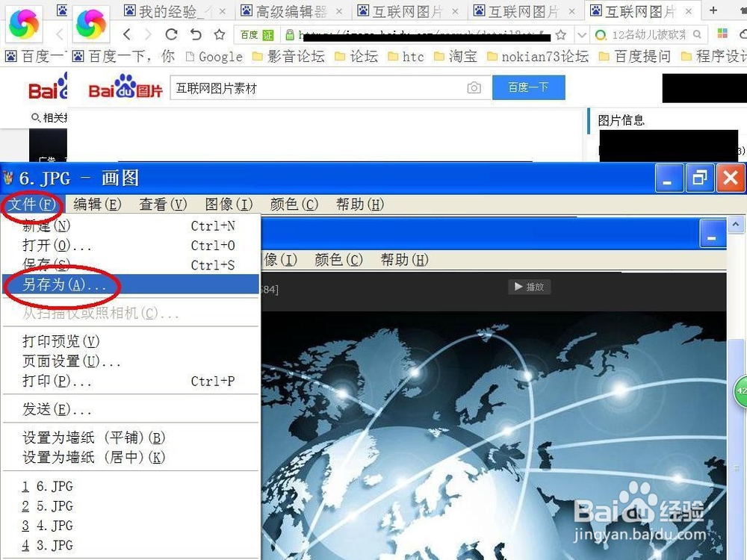This screenshot has height=560, width=747.
Task: Click the Baidu 图片 logo
Action: 125,86
